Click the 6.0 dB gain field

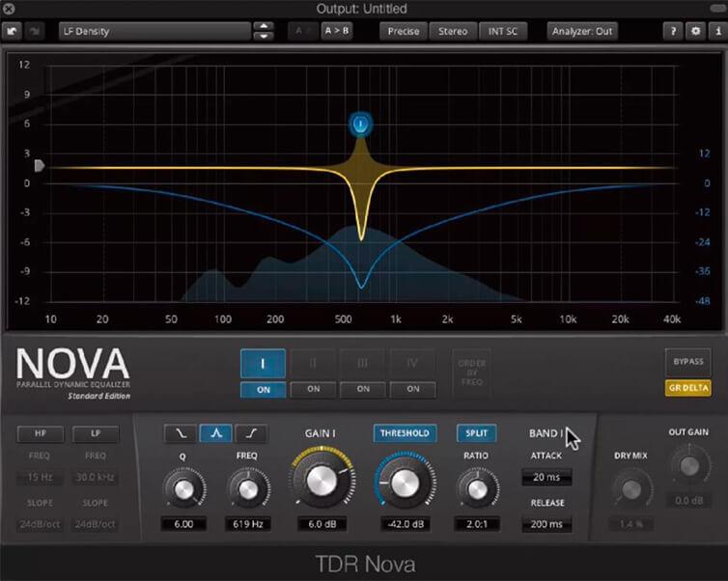tap(322, 524)
